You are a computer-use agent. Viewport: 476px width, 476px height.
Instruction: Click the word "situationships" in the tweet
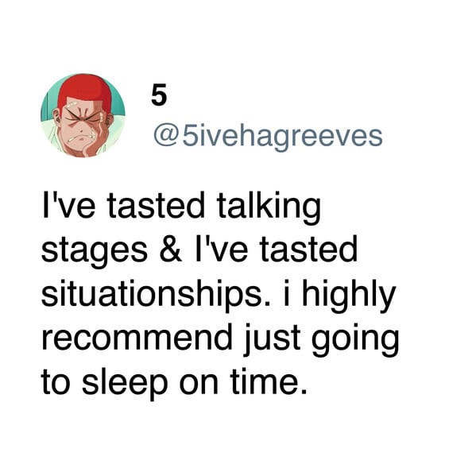[x=153, y=295]
